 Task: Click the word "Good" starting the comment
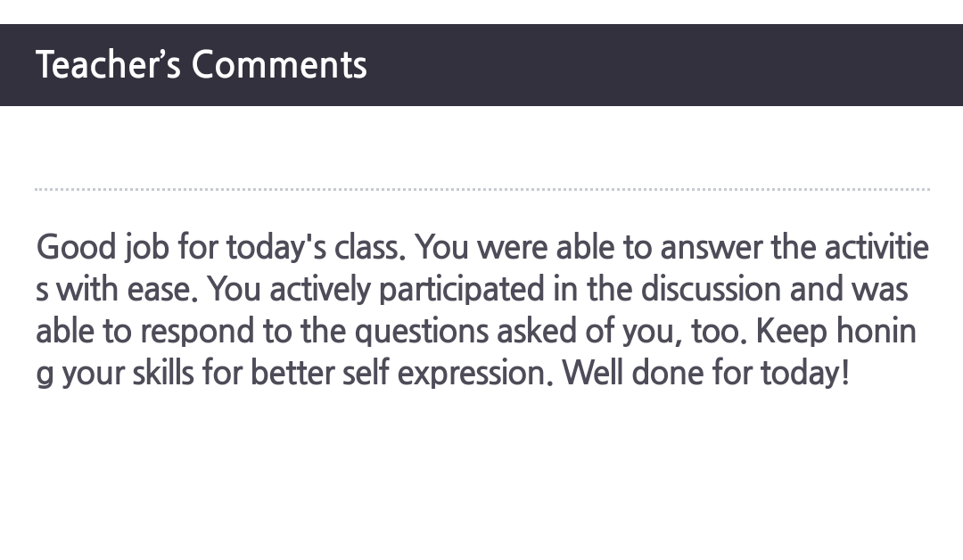pyautogui.click(x=76, y=247)
